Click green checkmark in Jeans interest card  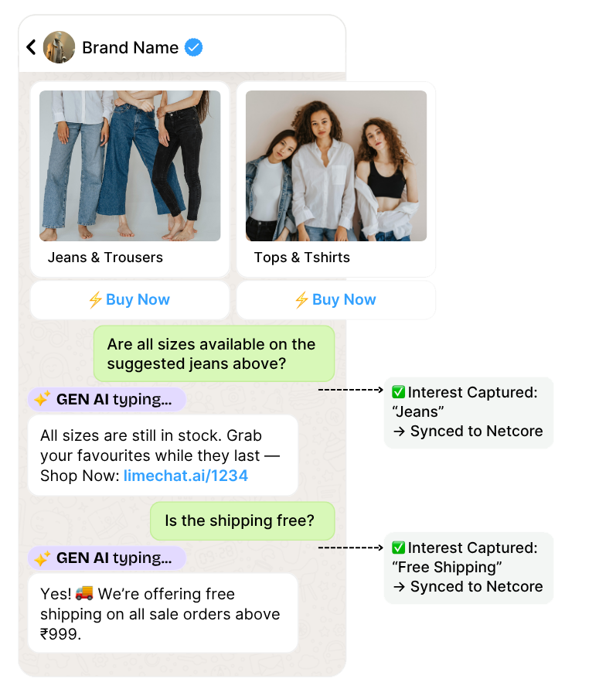pyautogui.click(x=398, y=392)
